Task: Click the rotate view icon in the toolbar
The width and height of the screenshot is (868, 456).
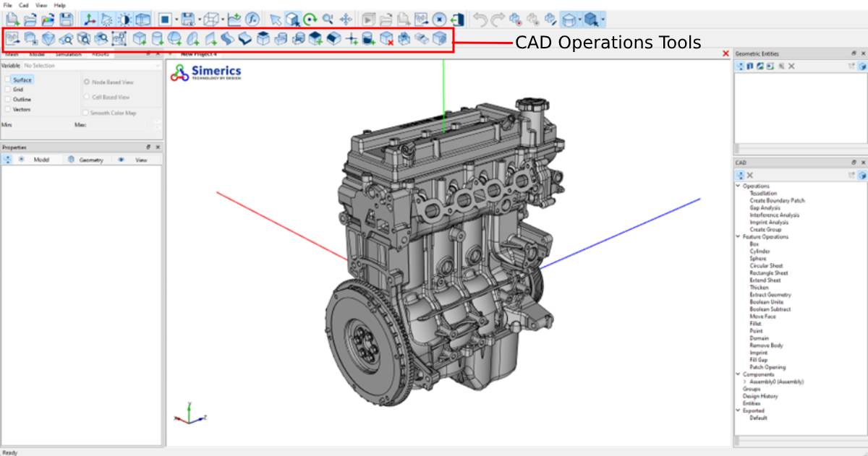Action: 308,18
